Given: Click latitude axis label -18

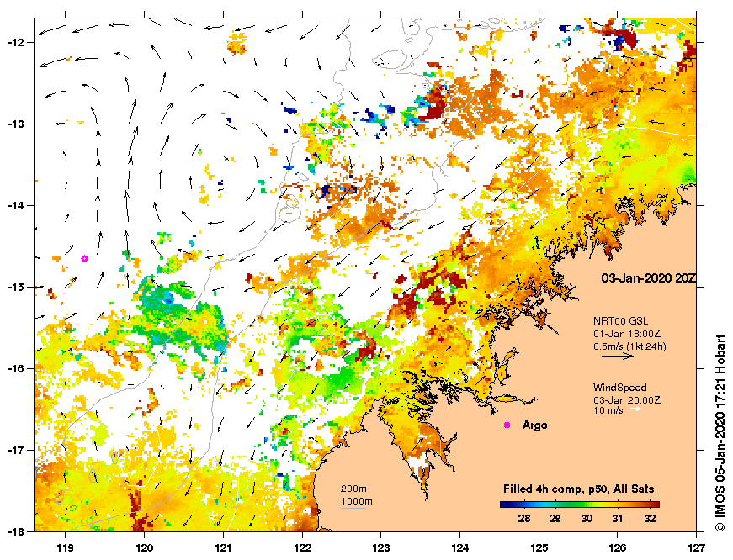Looking at the screenshot, I should 15,531.
